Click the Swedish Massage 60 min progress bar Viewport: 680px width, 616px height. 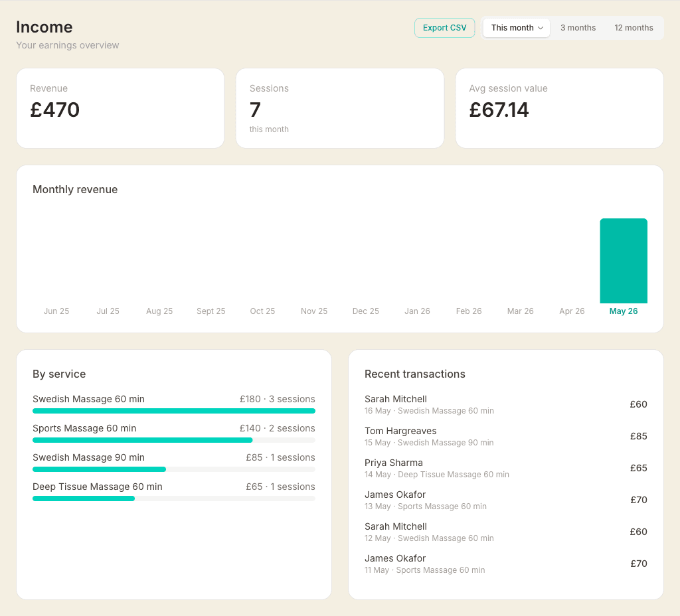click(174, 411)
